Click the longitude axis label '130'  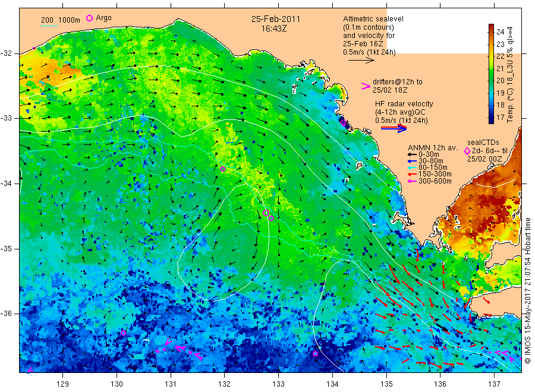coord(117,384)
